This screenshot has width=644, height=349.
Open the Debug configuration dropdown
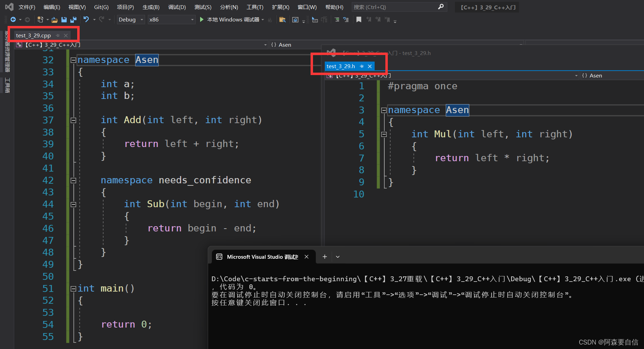click(x=131, y=20)
